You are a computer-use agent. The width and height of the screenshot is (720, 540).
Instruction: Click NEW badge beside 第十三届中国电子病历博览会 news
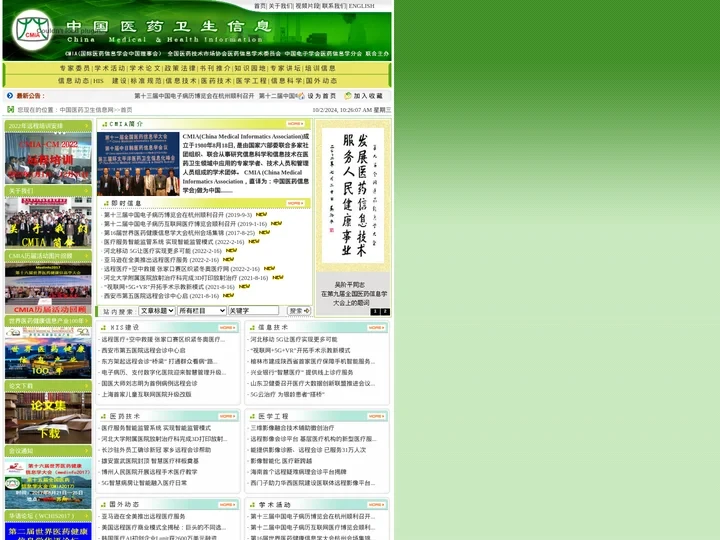pyautogui.click(x=261, y=214)
